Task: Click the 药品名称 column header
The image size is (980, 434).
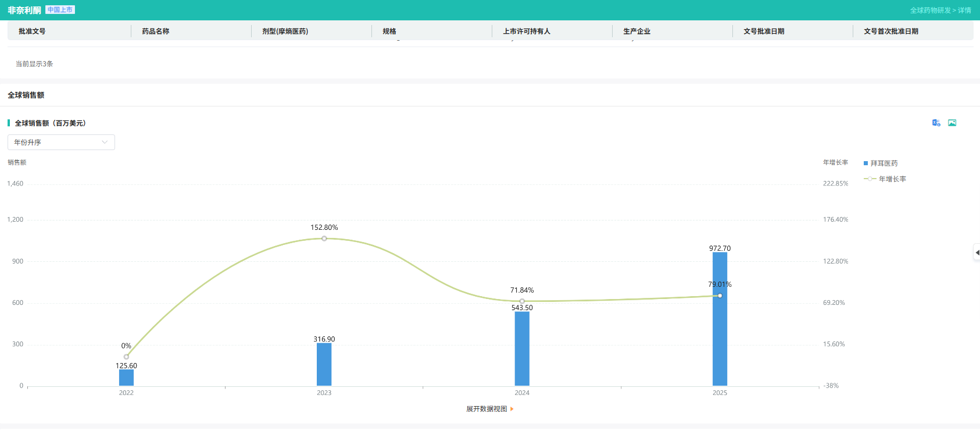Action: tap(156, 31)
